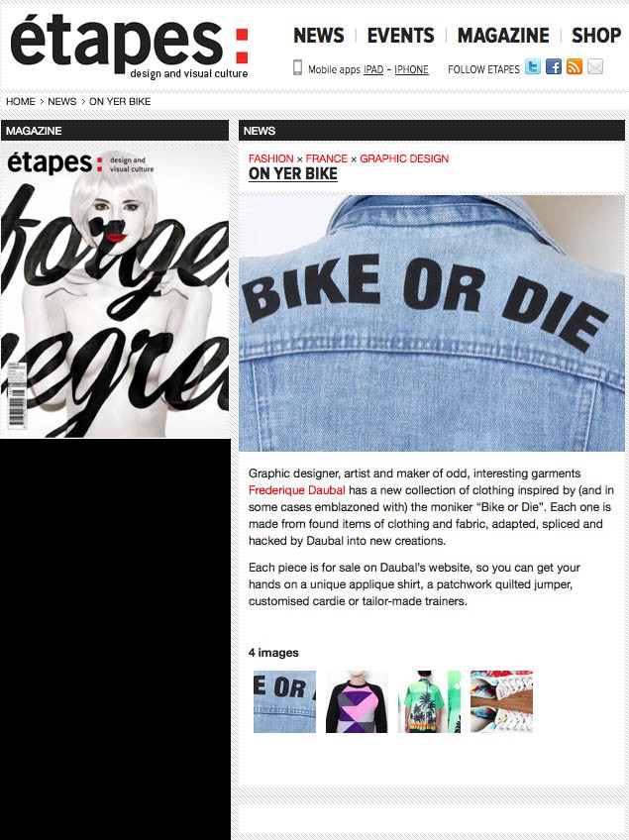View the pink geometric jumper thumbnail
This screenshot has height=840, width=629.
tap(357, 701)
